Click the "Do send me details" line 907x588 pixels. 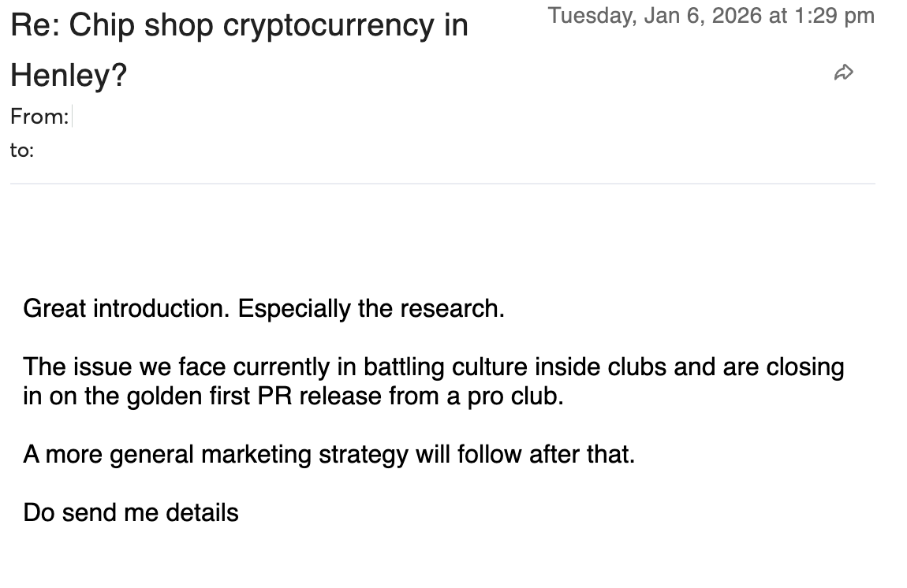point(131,513)
